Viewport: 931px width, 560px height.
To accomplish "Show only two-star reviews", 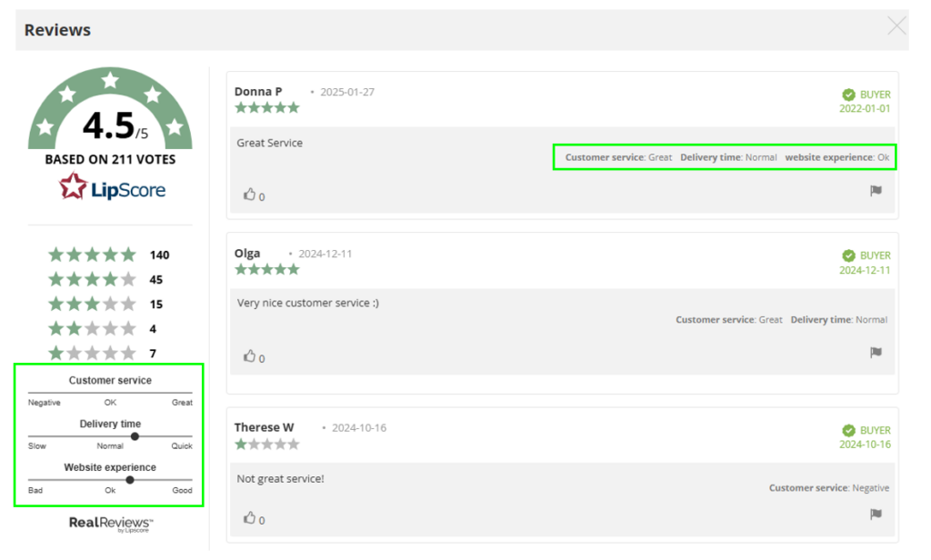I will (108, 329).
